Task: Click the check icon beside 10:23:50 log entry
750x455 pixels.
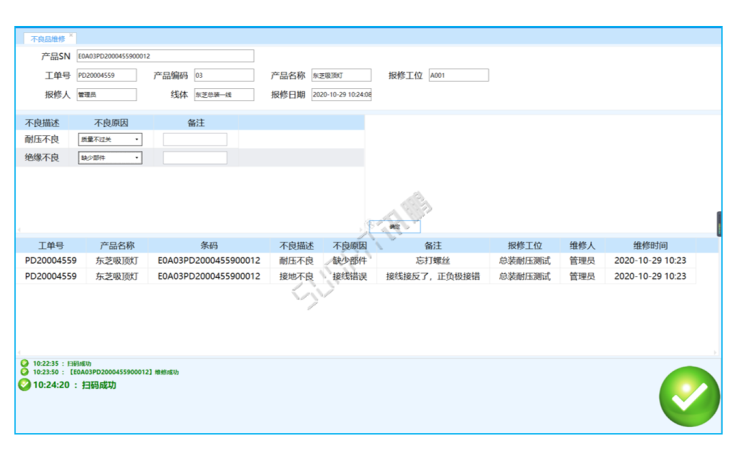Action: click(24, 372)
